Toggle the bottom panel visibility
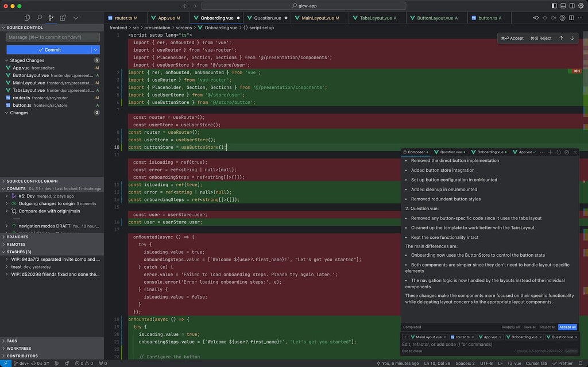Image resolution: width=588 pixels, height=367 pixels. pyautogui.click(x=563, y=5)
